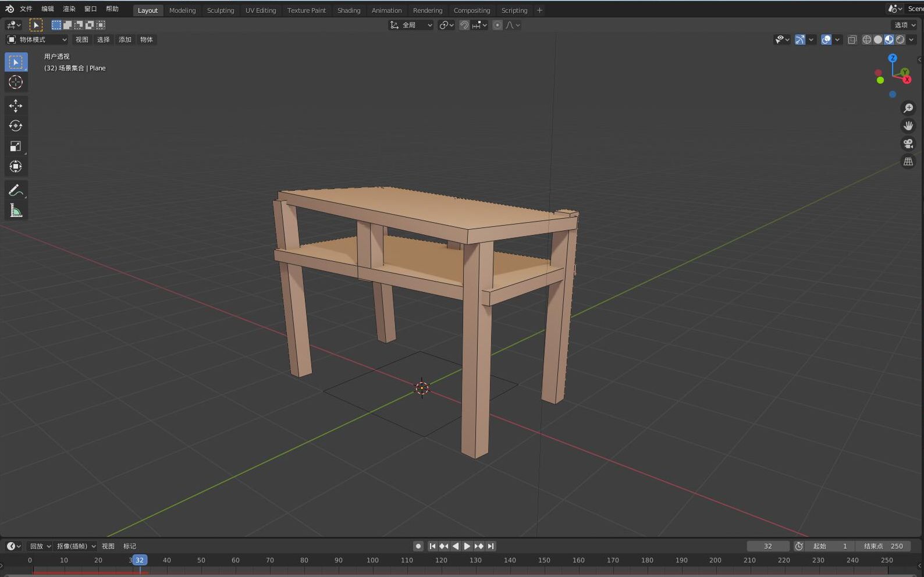Click the zoom magnifier viewport button

(x=908, y=108)
